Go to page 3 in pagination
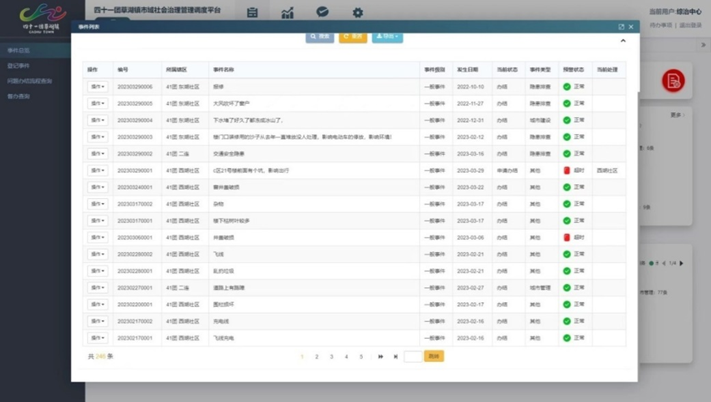711x402 pixels. click(x=331, y=357)
